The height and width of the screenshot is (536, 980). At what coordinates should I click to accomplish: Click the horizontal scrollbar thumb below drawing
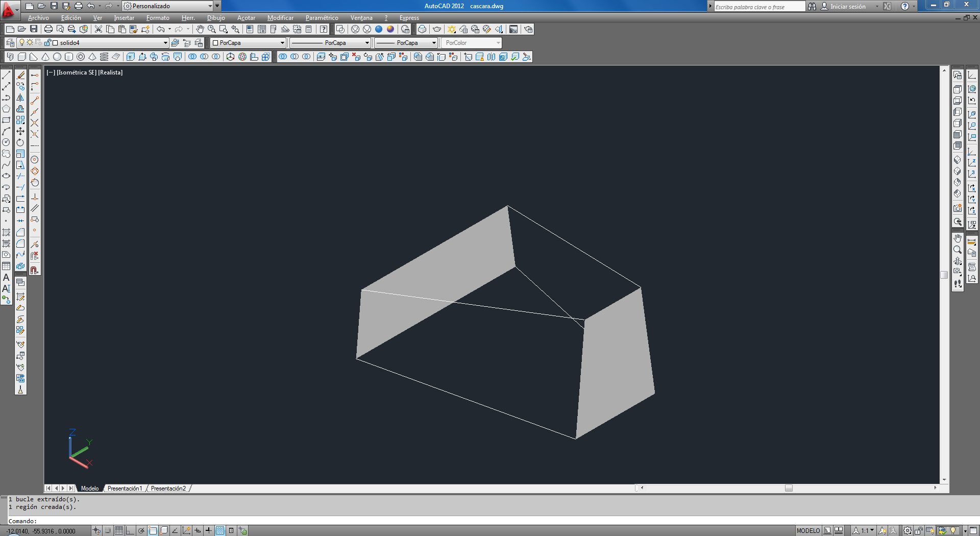(x=789, y=488)
